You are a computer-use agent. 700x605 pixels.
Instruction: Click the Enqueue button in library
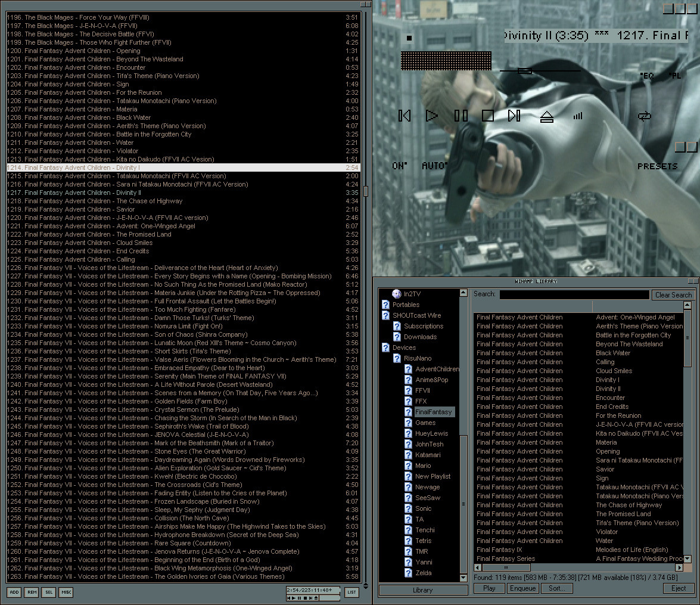522,588
